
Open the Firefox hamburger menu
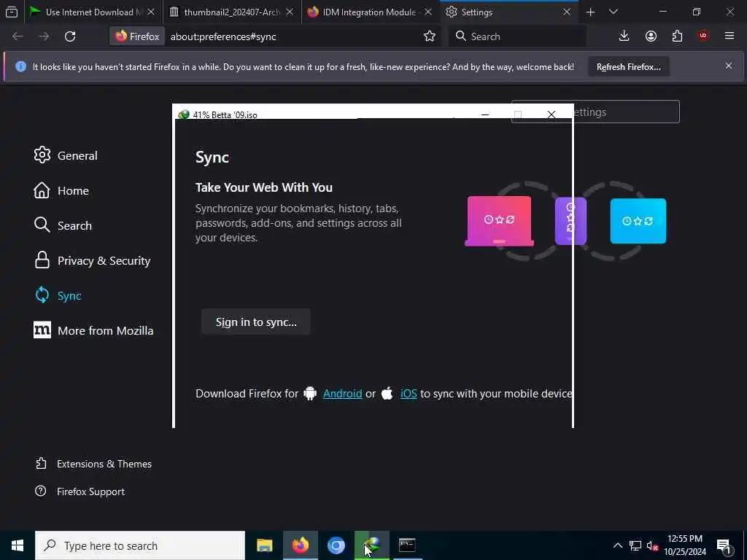[729, 36]
